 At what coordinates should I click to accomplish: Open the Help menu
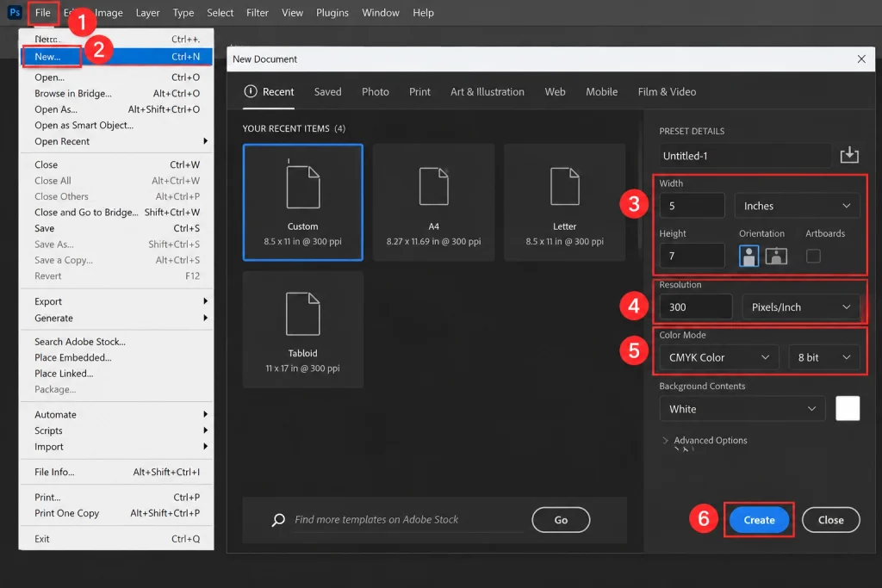tap(423, 12)
